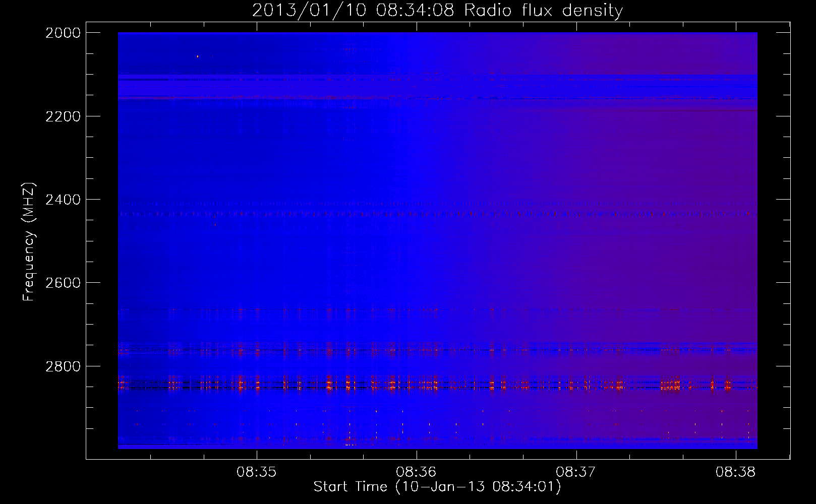
Task: Click the 2000 frequency tick label
Action: (63, 33)
